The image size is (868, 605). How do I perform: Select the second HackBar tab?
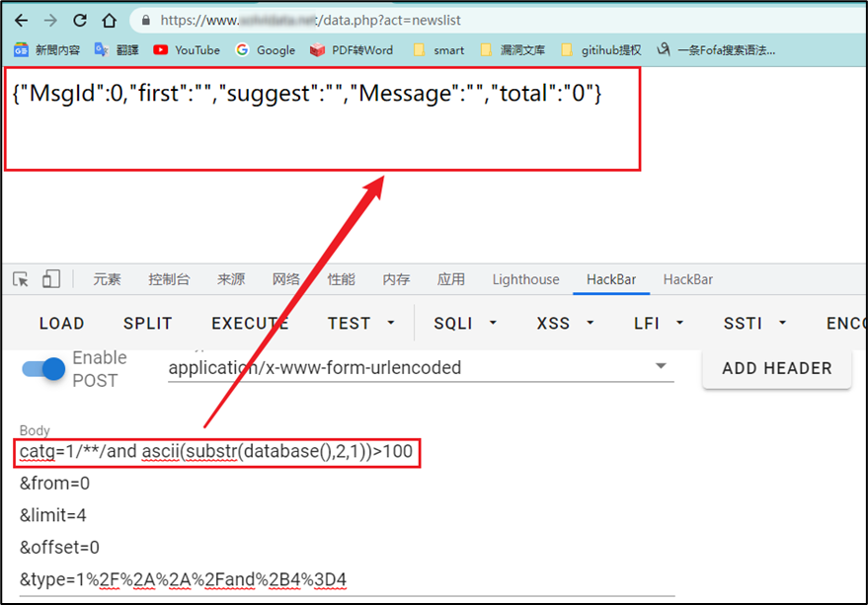pyautogui.click(x=688, y=279)
